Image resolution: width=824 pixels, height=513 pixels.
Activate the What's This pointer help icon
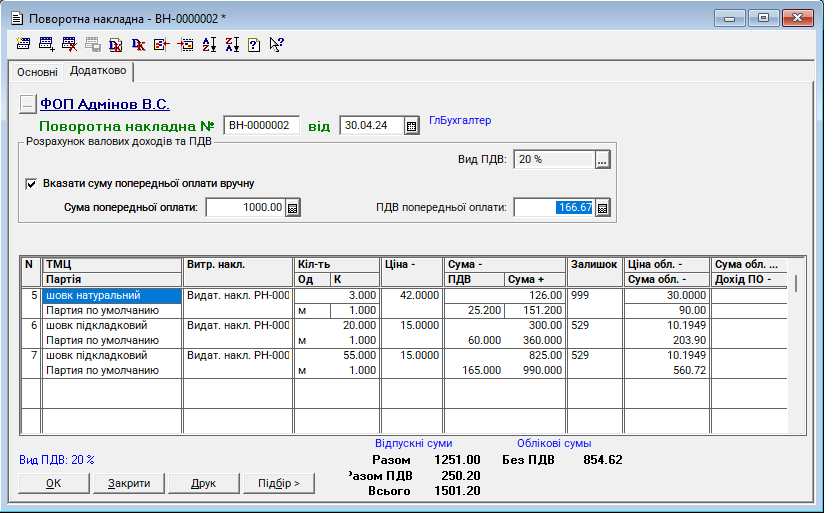coord(277,44)
